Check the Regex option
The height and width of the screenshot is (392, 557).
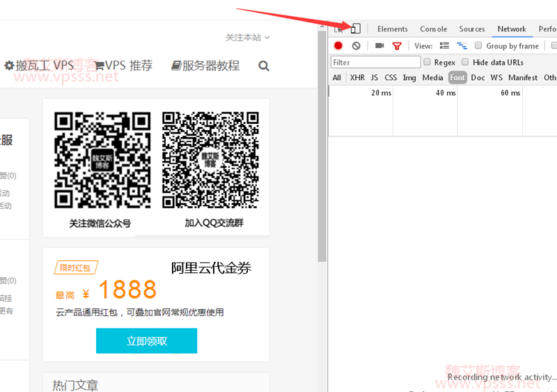pos(427,63)
